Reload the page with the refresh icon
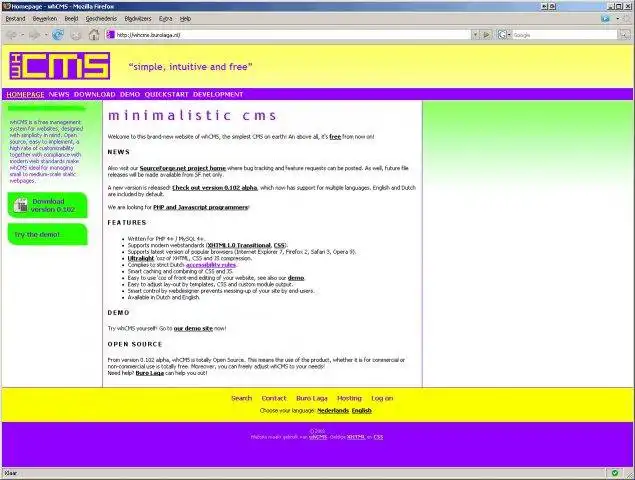This screenshot has height=480, width=635. click(58, 35)
